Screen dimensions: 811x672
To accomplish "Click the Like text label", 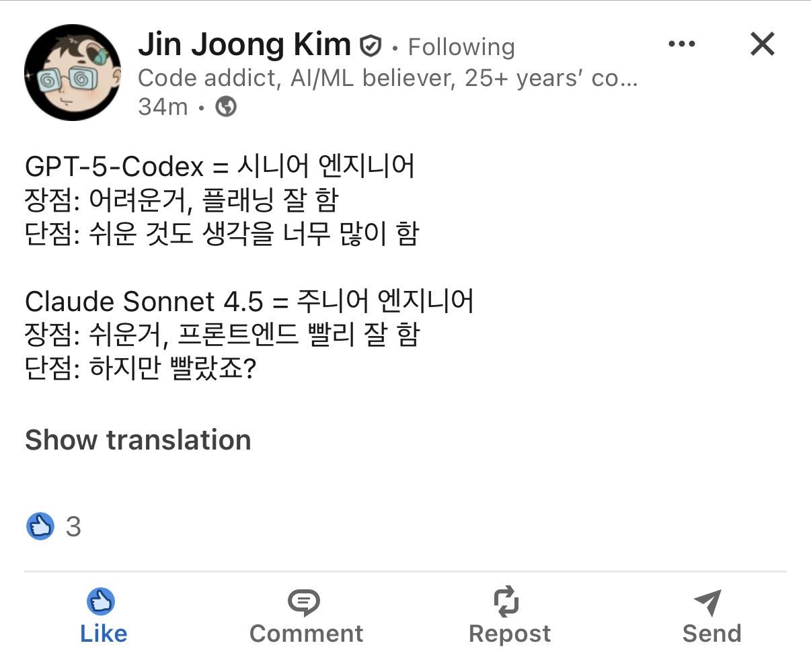I will (x=104, y=634).
